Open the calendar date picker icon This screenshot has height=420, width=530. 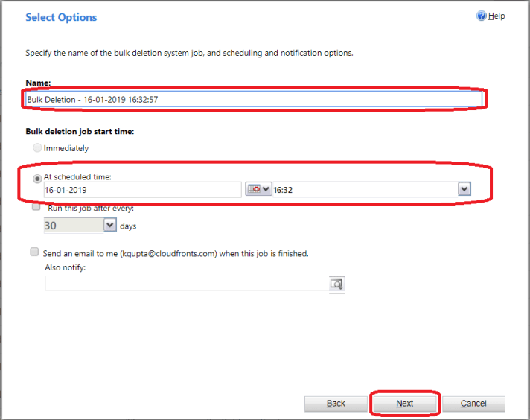click(253, 190)
